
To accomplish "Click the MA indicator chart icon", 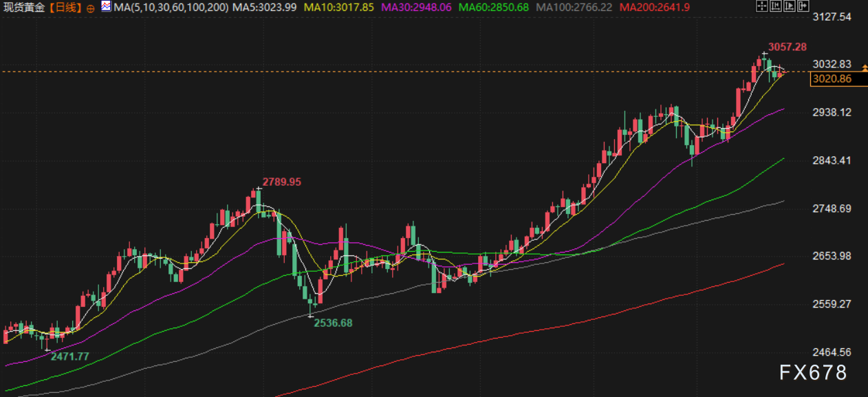I will click(x=106, y=7).
